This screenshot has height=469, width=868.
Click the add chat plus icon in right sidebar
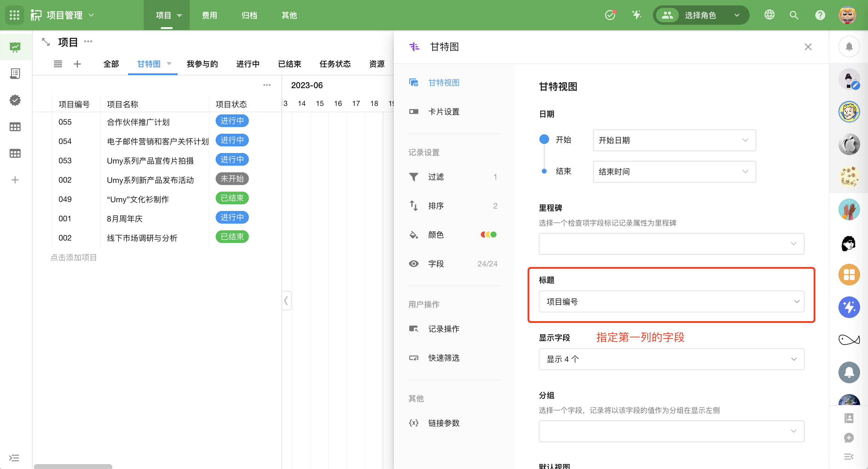(x=849, y=438)
